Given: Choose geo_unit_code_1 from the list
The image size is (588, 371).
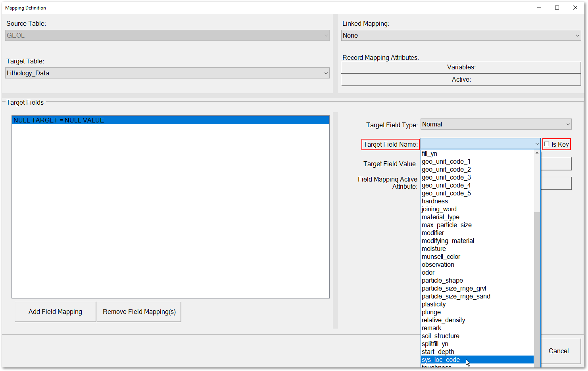Looking at the screenshot, I should click(x=477, y=161).
